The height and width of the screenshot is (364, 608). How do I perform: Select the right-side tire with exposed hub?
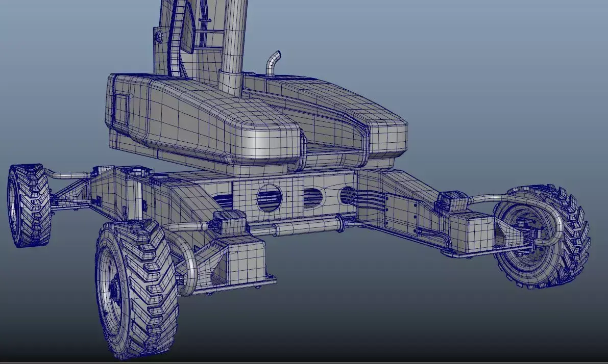coord(543,237)
